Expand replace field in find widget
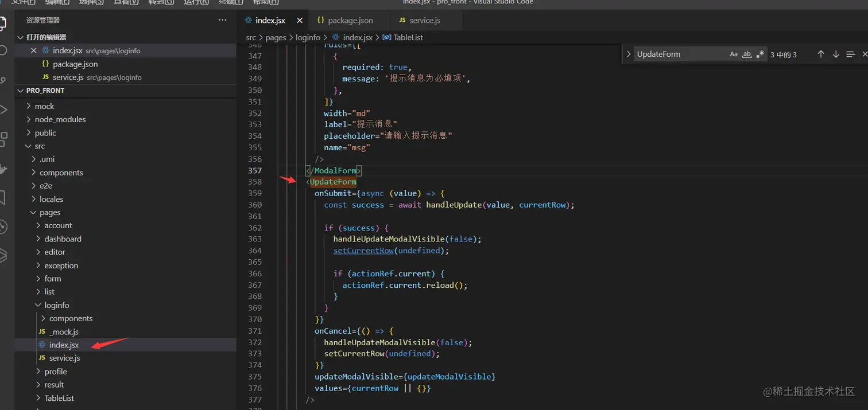 click(629, 54)
